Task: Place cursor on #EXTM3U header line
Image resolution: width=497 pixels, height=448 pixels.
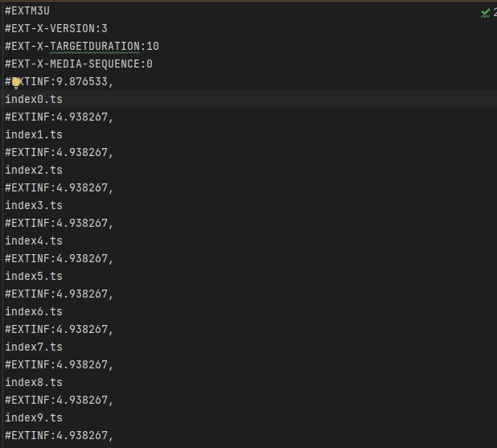Action: pyautogui.click(x=27, y=11)
